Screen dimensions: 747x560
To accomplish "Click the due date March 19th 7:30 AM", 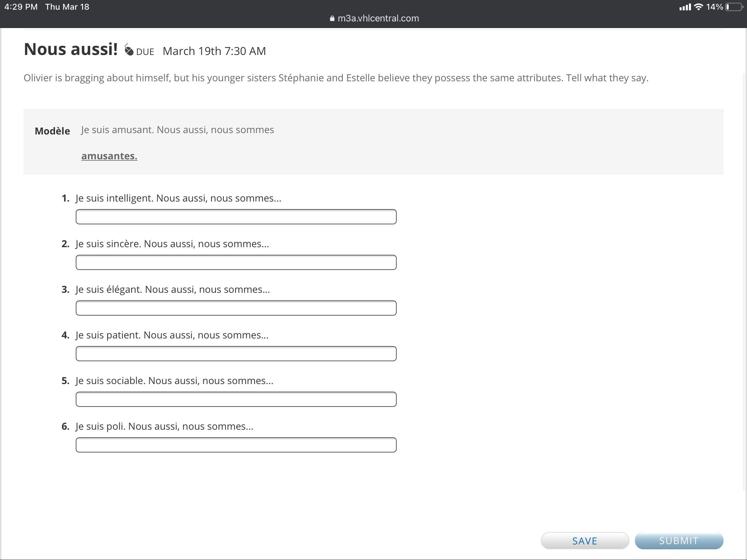I will [214, 51].
